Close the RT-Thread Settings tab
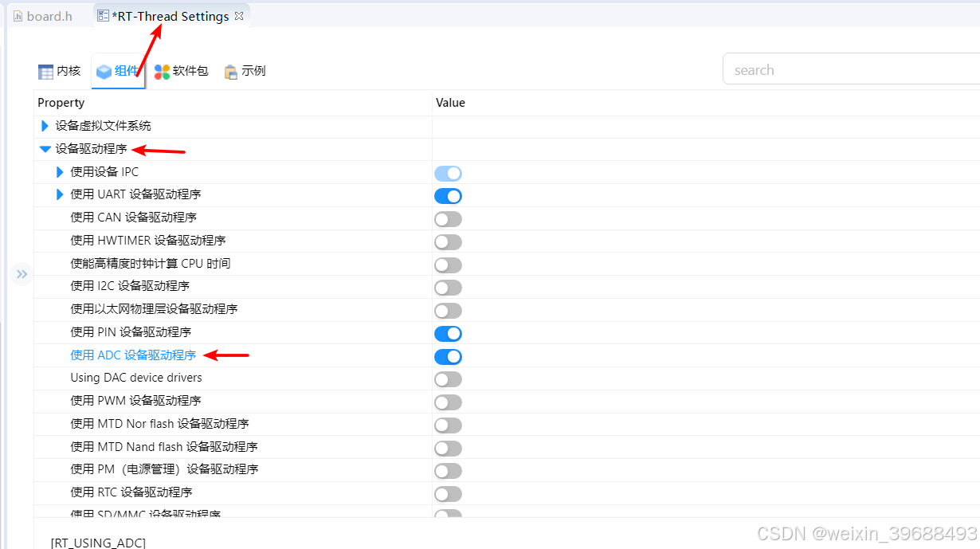This screenshot has height=549, width=980. click(x=239, y=16)
